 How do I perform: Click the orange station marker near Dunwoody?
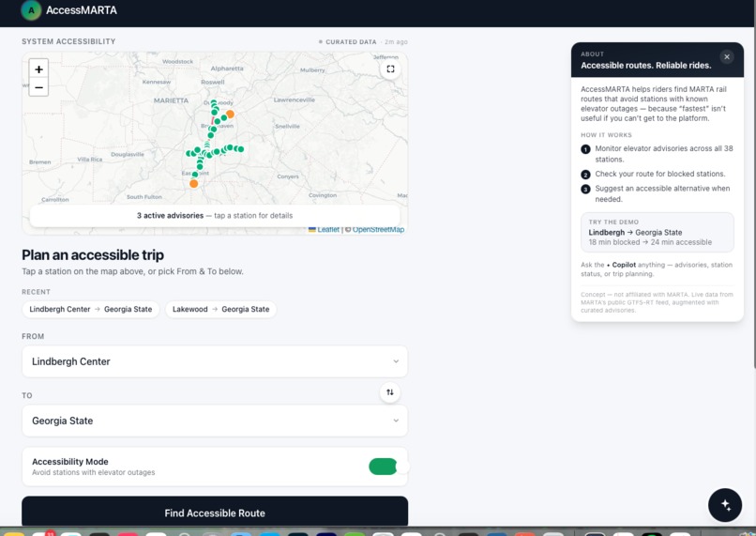click(x=231, y=114)
